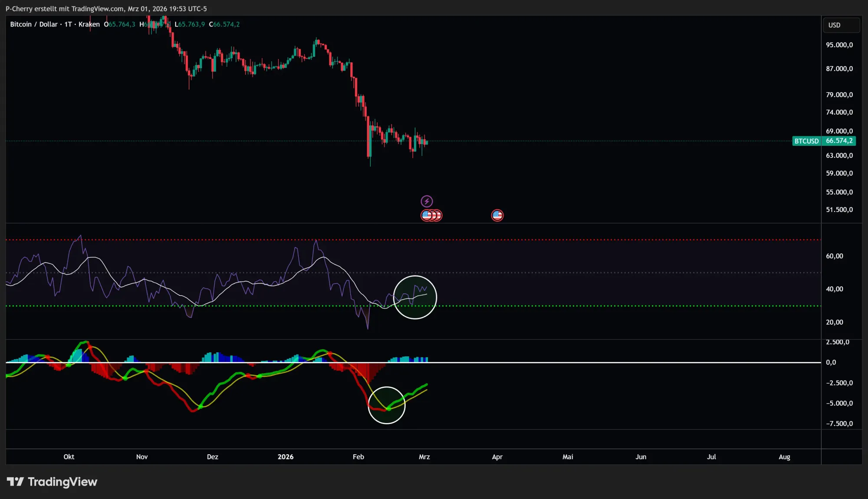Click the rightmost US flag in the event cluster
The image size is (868, 499).
pos(438,215)
